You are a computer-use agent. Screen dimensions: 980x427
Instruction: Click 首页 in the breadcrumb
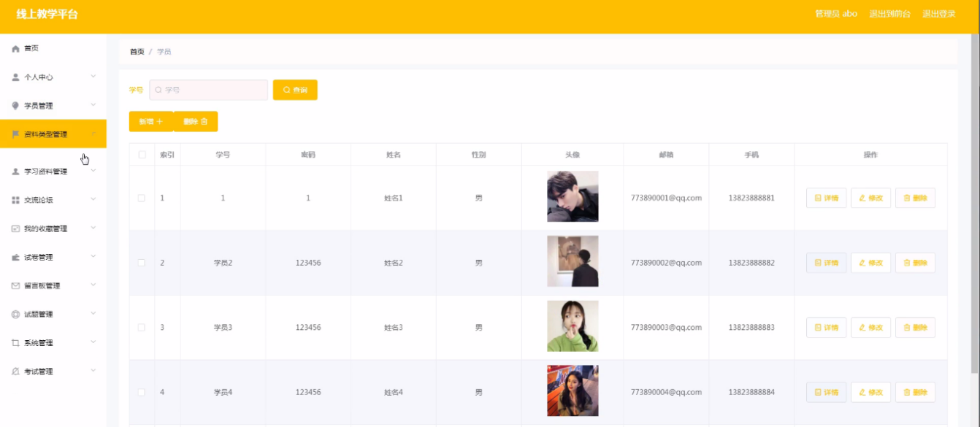[137, 52]
